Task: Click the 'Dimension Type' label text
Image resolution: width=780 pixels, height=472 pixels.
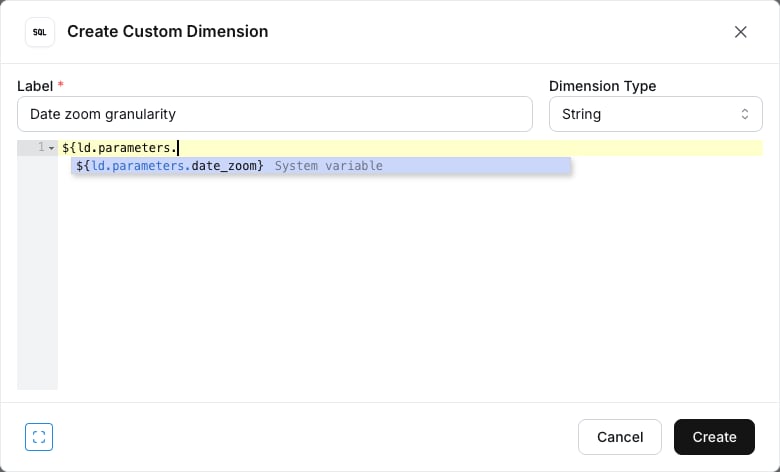Action: pyautogui.click(x=602, y=86)
